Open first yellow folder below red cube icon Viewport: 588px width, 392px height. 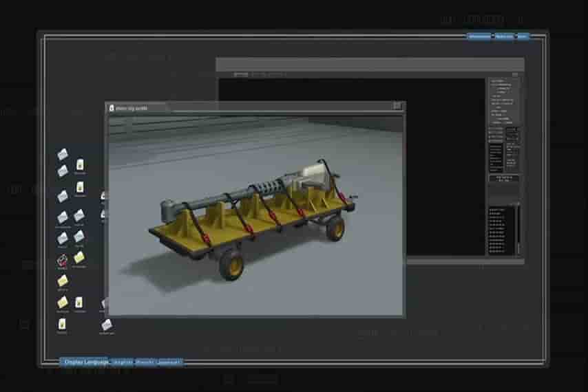[x=63, y=281]
